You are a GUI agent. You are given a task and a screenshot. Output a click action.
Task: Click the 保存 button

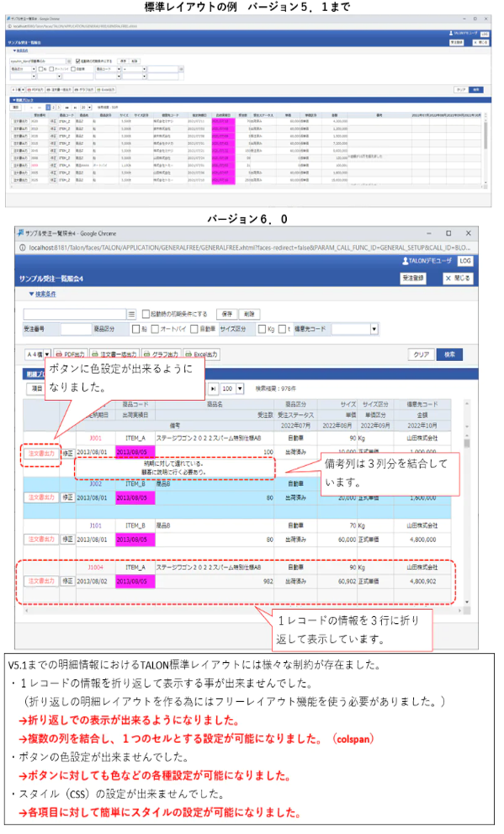click(x=227, y=314)
